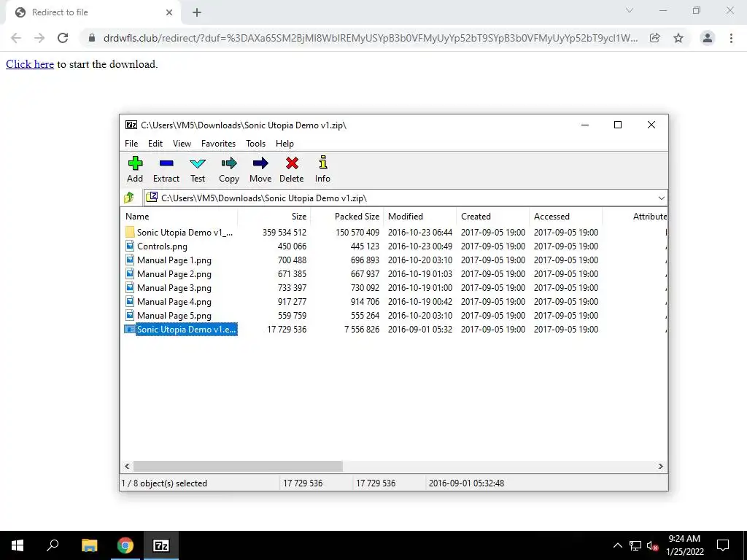
Task: Go back in the browser
Action: click(16, 38)
